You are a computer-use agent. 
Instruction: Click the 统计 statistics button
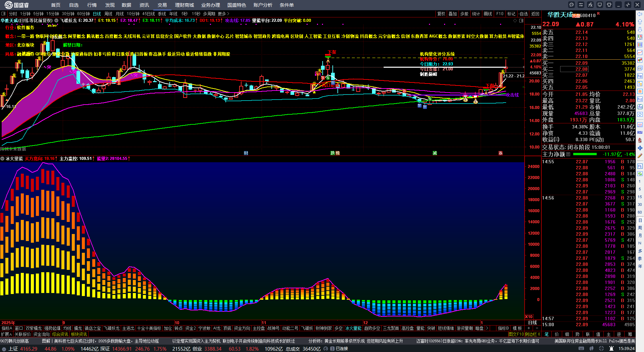click(476, 14)
